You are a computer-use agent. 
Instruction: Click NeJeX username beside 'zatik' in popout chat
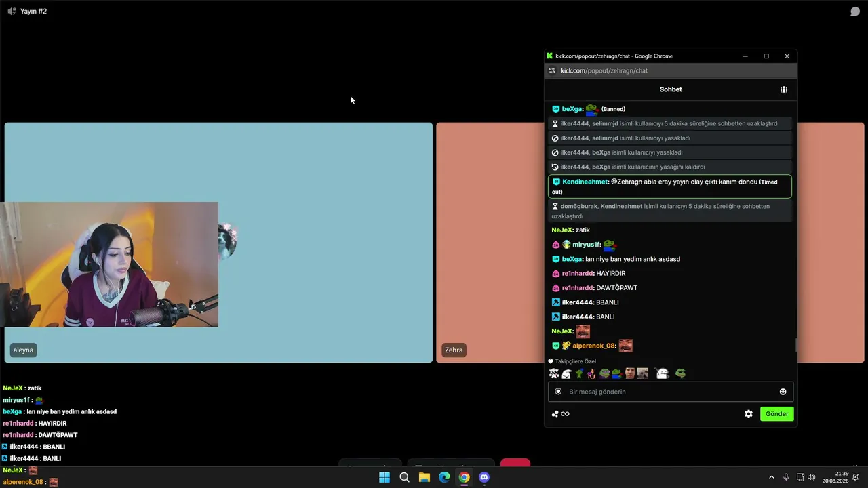(561, 230)
